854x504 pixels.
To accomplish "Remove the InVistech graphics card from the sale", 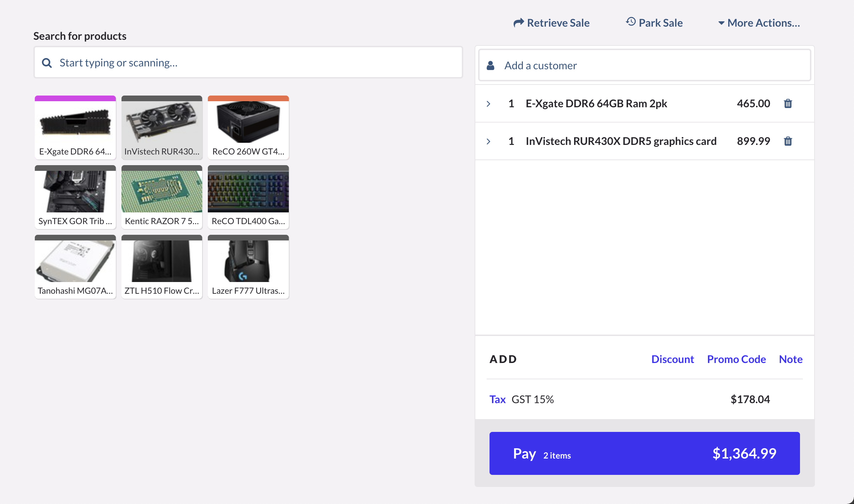I will click(788, 141).
